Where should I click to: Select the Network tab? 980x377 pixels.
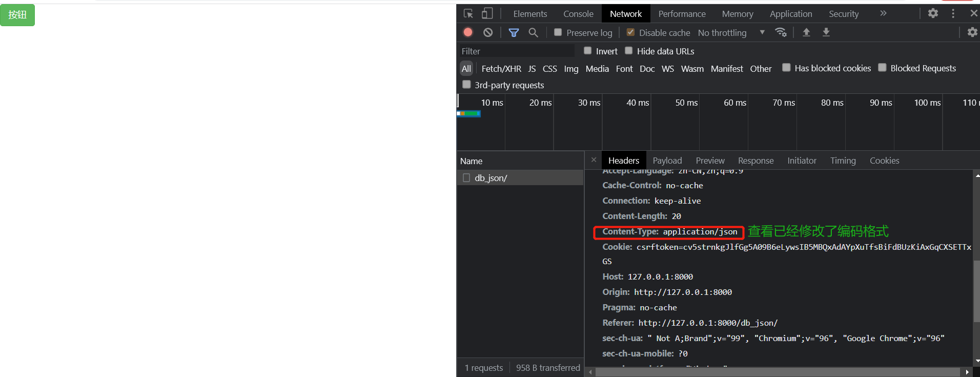coord(626,14)
